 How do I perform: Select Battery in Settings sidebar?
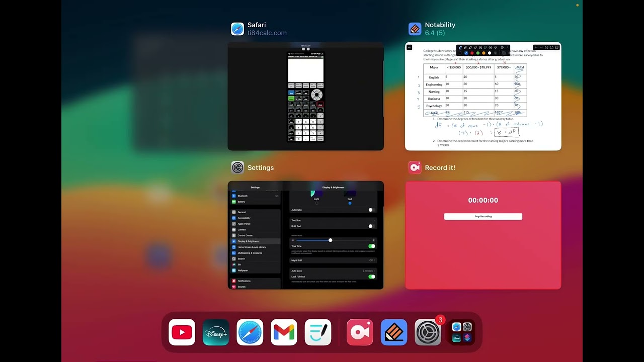[x=255, y=202]
